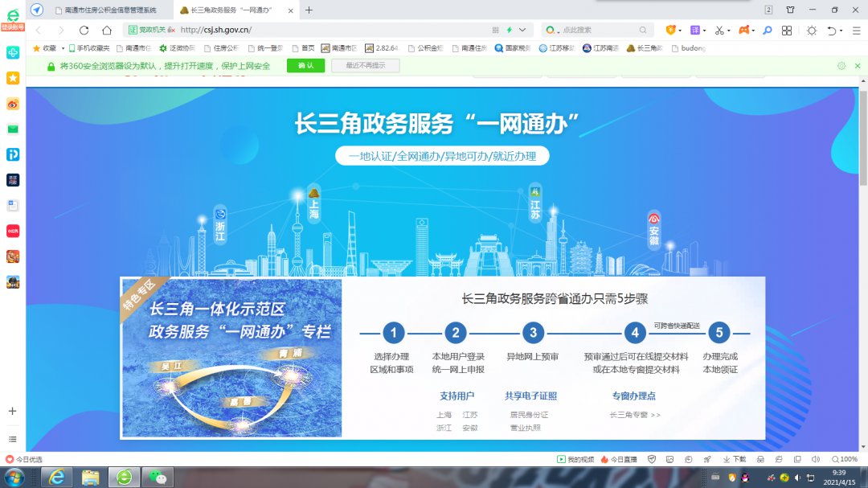The image size is (868, 488).
Task: Click the blue magnifier find icon
Action: pyautogui.click(x=768, y=31)
